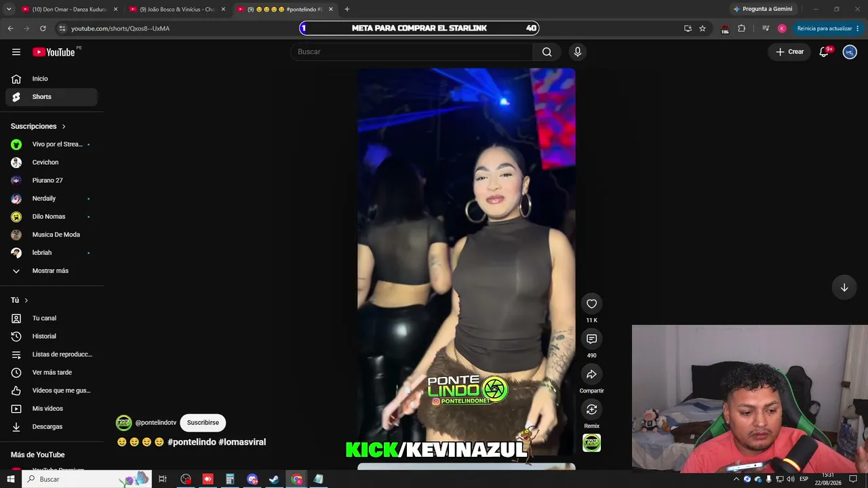Remix this short
The height and width of the screenshot is (488, 868).
(x=591, y=409)
